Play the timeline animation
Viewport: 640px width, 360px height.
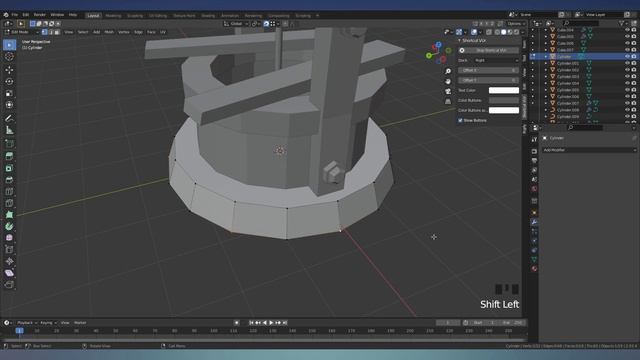(271, 323)
